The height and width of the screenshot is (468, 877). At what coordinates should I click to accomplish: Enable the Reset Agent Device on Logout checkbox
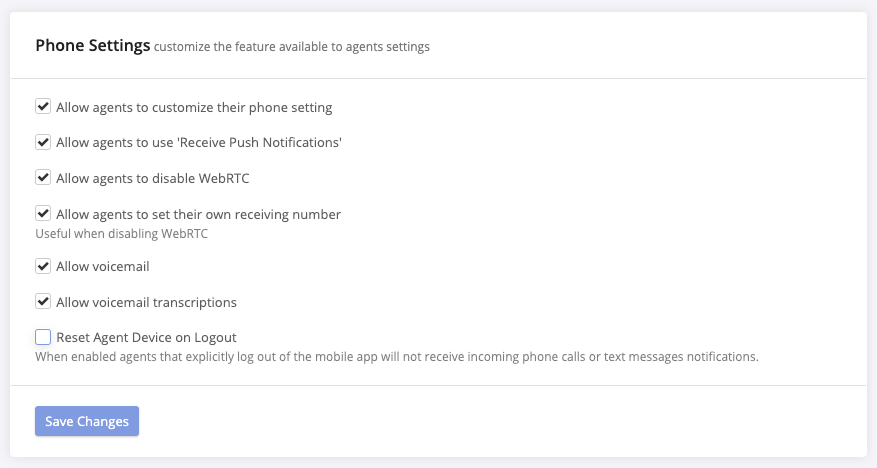point(43,337)
